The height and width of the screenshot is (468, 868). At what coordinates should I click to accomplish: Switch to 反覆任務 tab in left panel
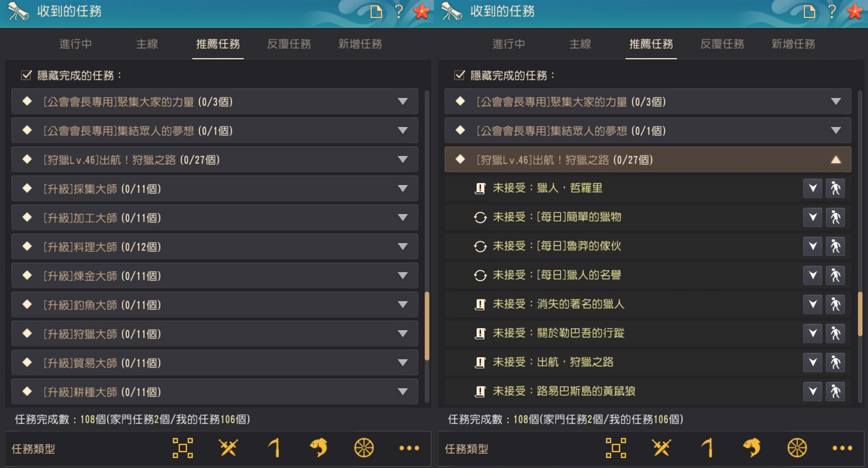289,44
